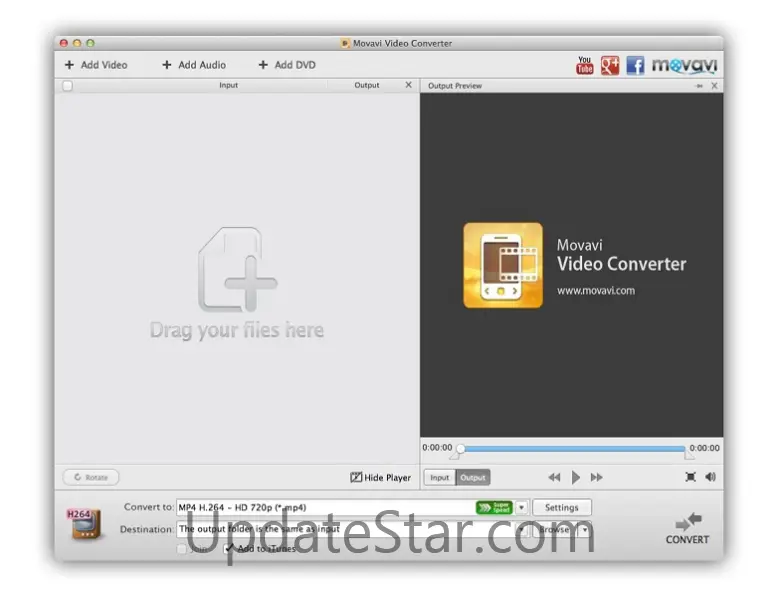Open the Google Plus icon

pos(610,65)
